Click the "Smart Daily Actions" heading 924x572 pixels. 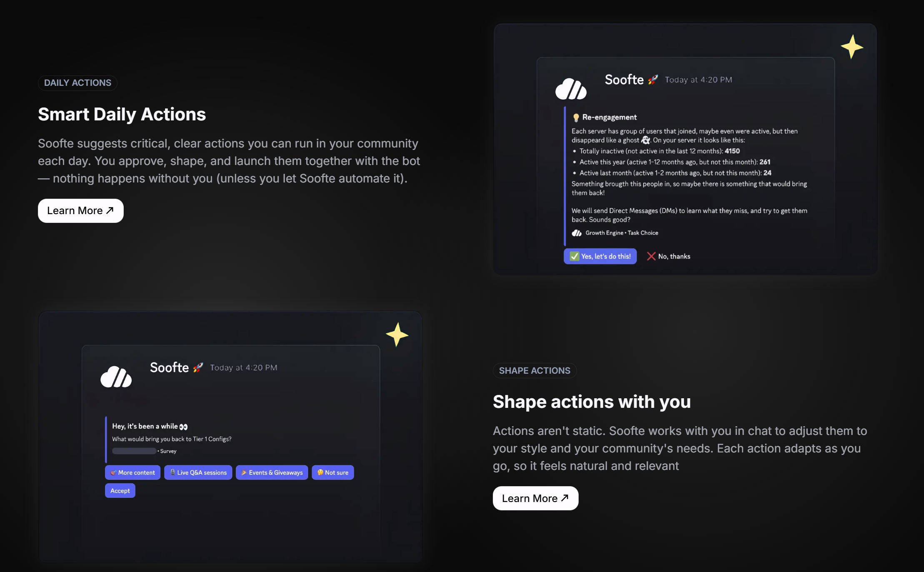122,114
